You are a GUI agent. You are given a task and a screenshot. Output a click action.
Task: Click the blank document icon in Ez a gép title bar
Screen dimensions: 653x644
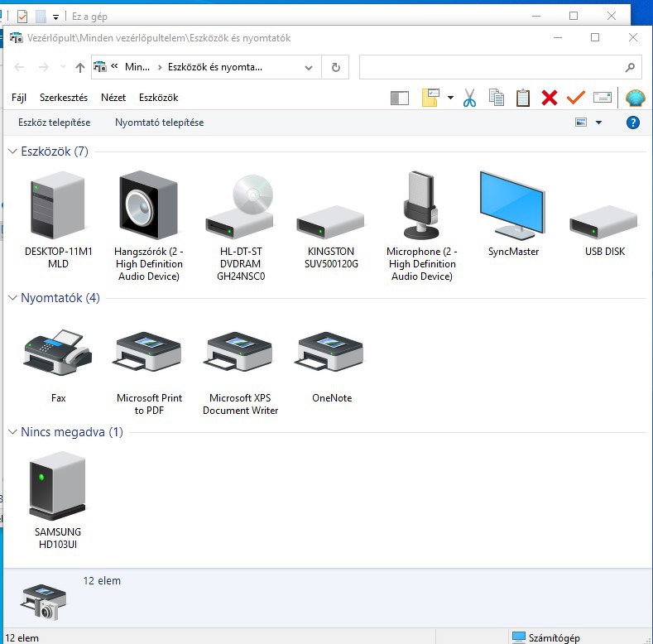(41, 17)
